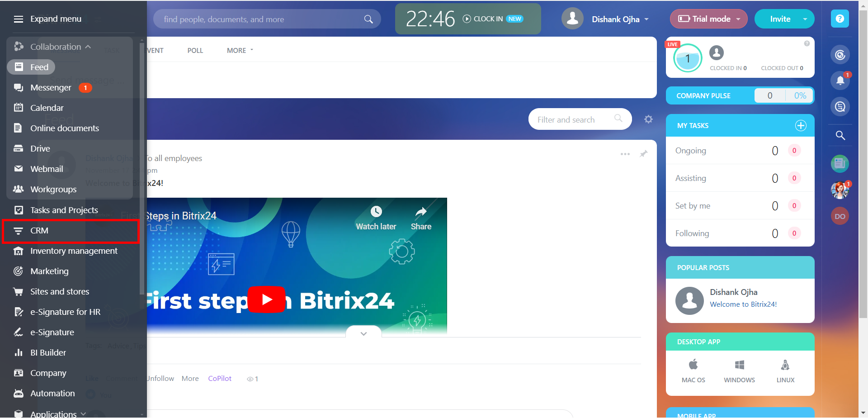The image size is (868, 418).
Task: Open the green news channel icon
Action: (840, 163)
